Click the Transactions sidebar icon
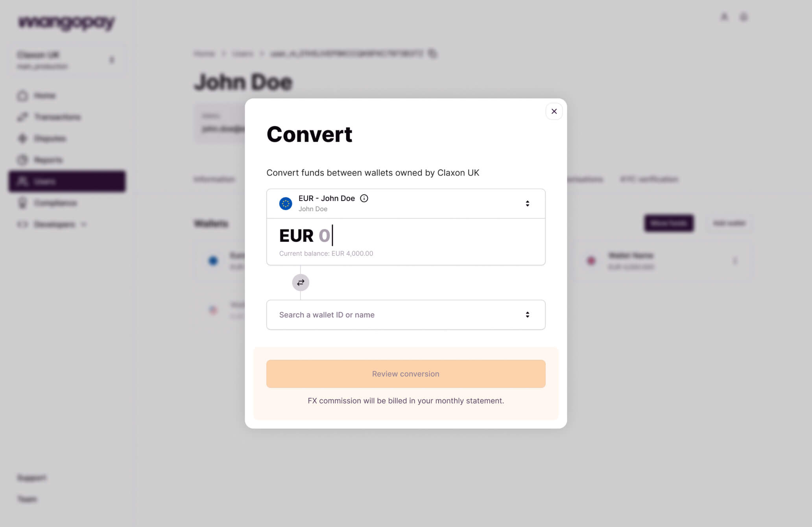 [x=22, y=116]
